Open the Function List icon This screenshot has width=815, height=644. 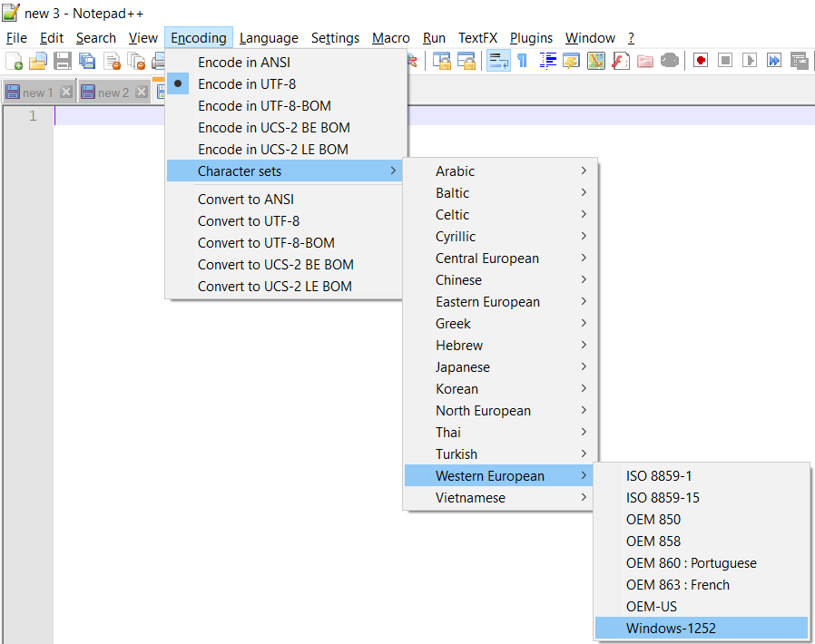coord(621,61)
